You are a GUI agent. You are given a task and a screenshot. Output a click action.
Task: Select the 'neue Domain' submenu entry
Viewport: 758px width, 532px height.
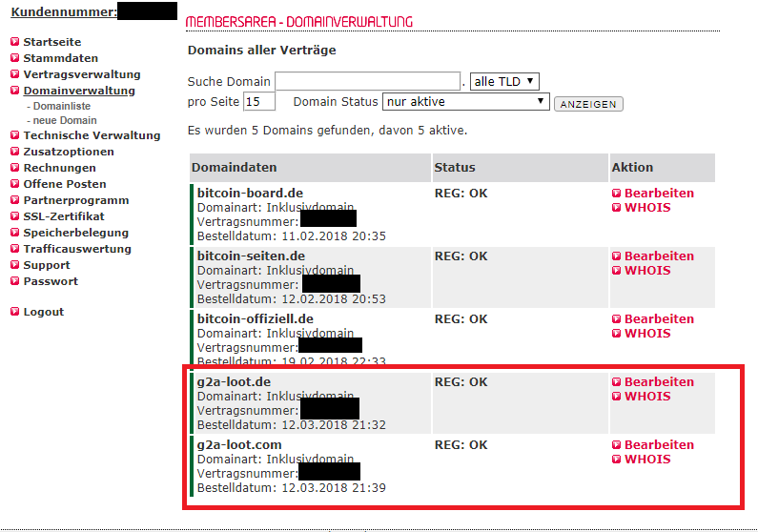point(64,120)
